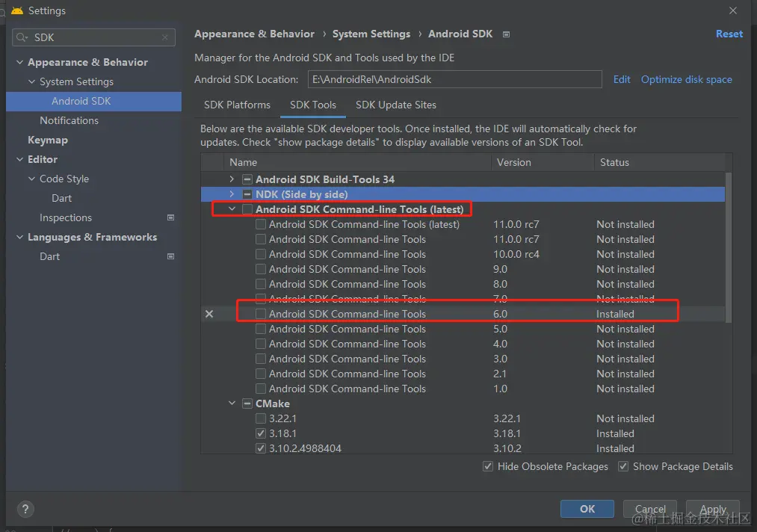This screenshot has height=532, width=757.
Task: Sort table by the Name column header
Action: (x=357, y=162)
